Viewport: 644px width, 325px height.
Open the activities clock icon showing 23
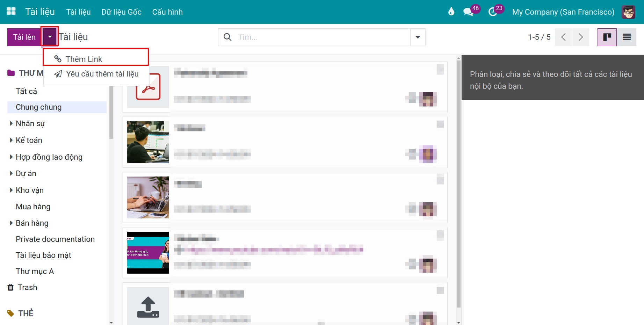493,12
